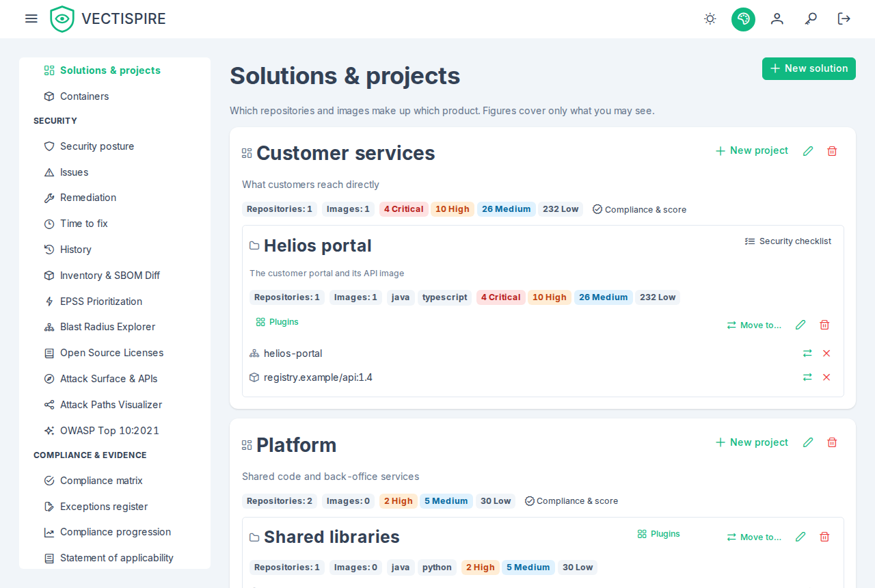Screen dimensions: 875x588
Task: Click the typescript tag in Helios portal
Action: (445, 297)
